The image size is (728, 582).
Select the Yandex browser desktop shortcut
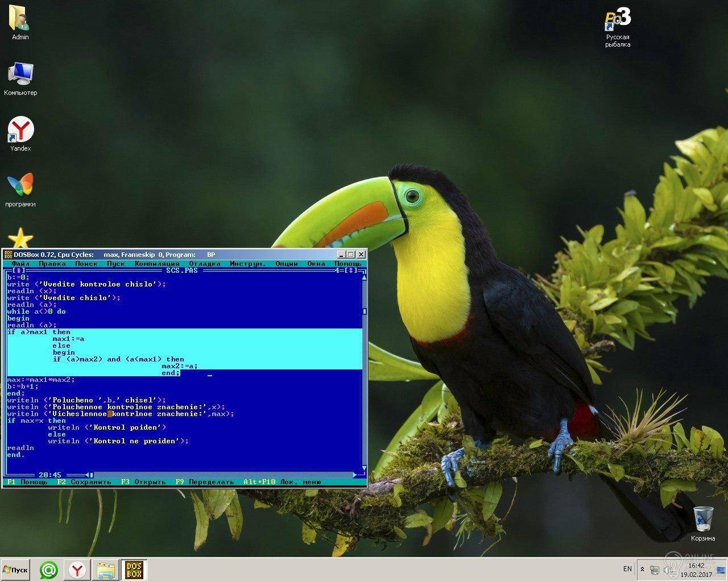point(20,131)
